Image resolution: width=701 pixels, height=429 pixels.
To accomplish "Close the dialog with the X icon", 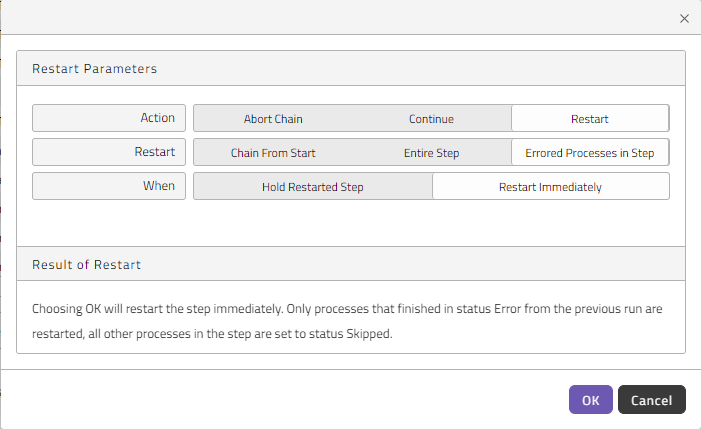I will [x=684, y=18].
